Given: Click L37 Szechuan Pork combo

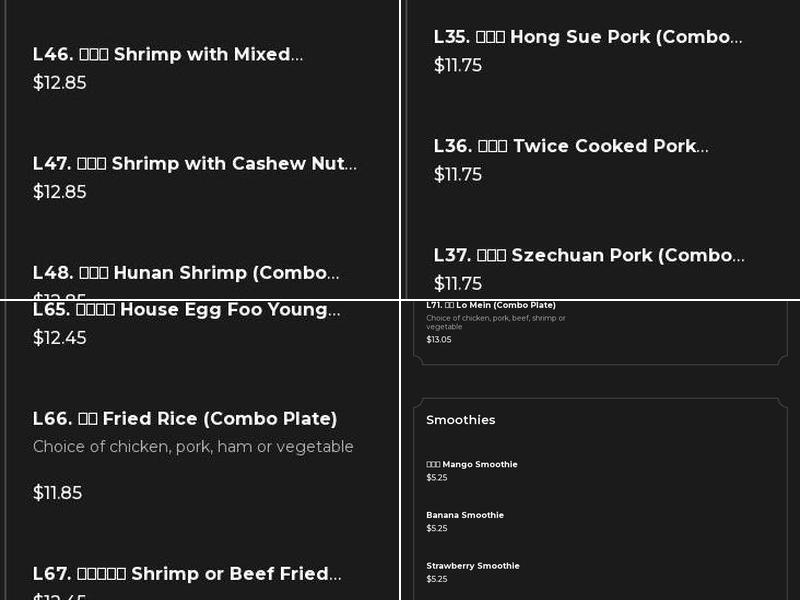Looking at the screenshot, I should click(x=588, y=256).
